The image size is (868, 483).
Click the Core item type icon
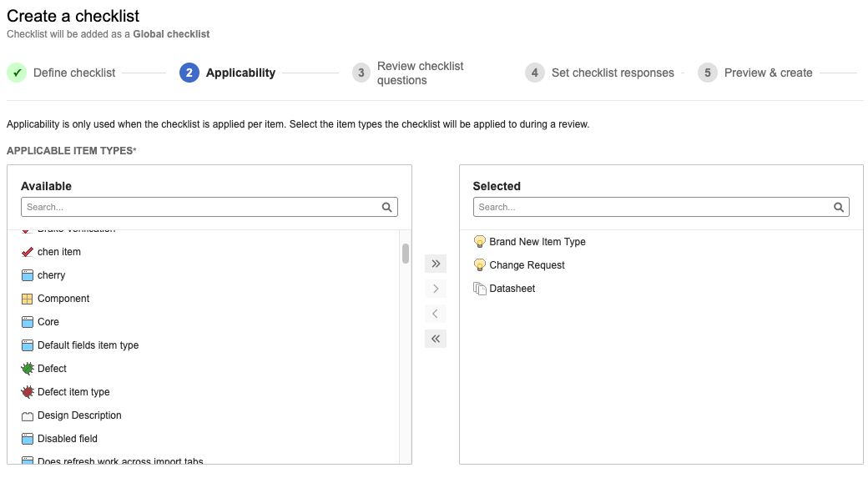[x=27, y=322]
